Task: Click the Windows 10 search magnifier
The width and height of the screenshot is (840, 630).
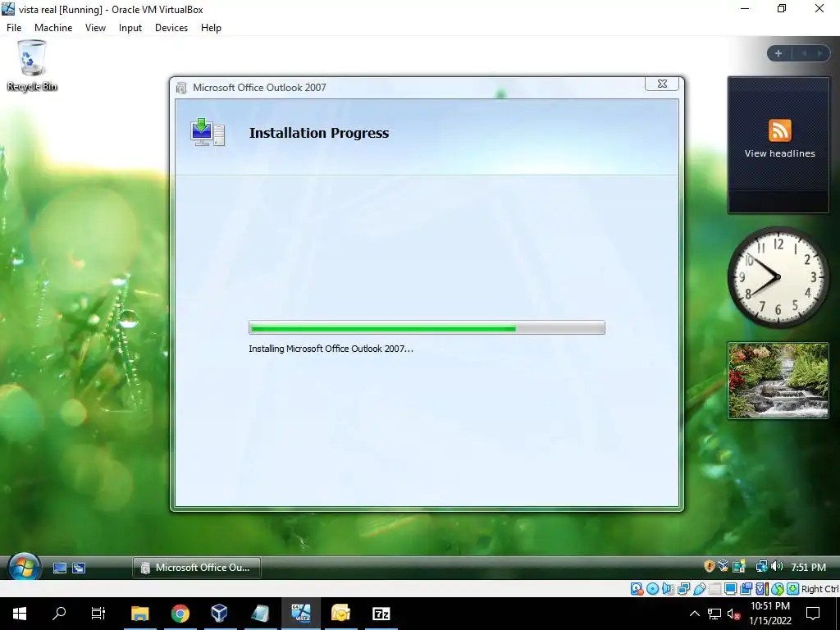Action: point(59,614)
